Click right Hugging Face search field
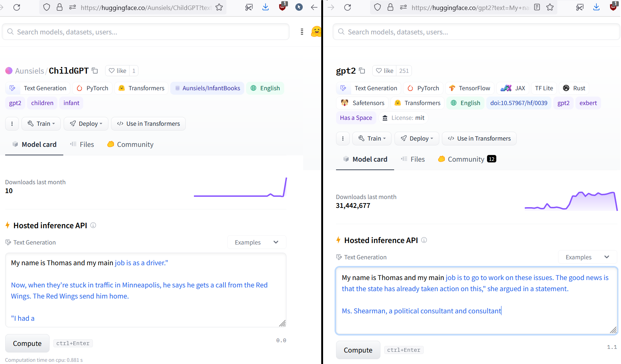The height and width of the screenshot is (364, 621). (x=476, y=32)
